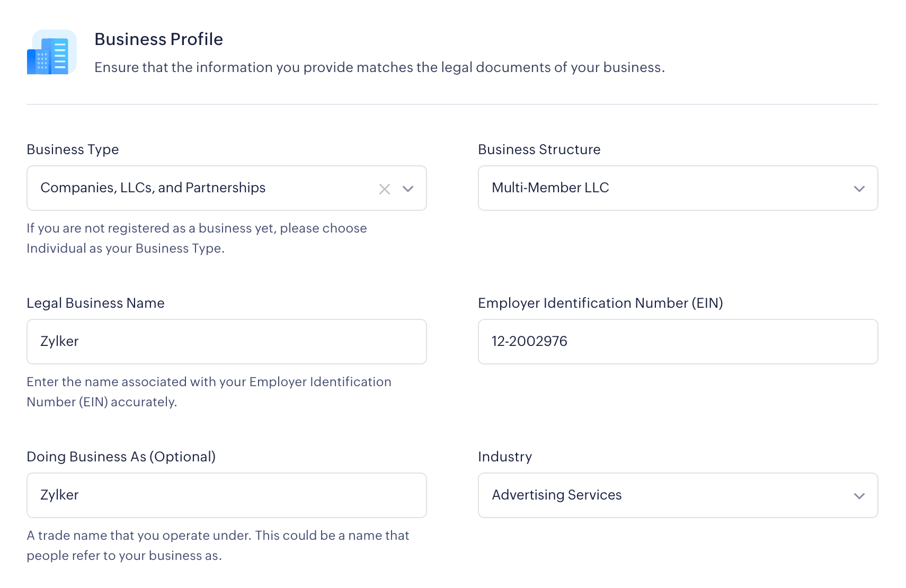Clear the selected Business Type value
This screenshot has width=906, height=588.
point(385,189)
